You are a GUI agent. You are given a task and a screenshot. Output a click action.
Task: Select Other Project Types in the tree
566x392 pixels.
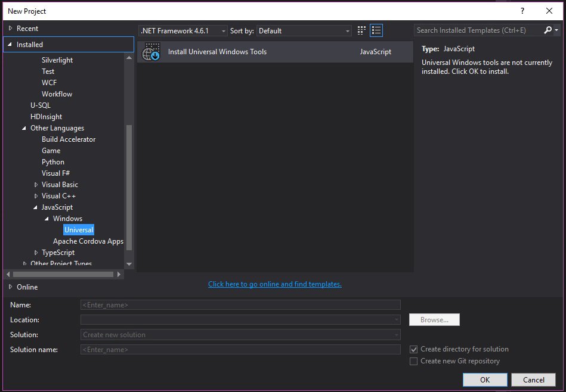[61, 263]
